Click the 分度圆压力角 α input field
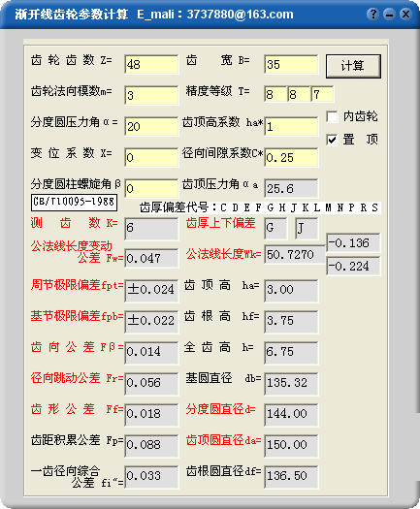 (151, 126)
